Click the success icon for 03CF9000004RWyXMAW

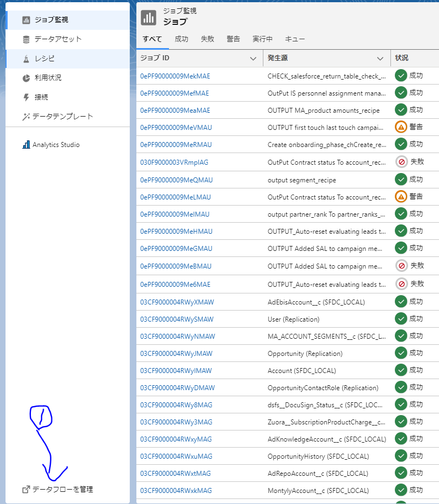point(401,302)
